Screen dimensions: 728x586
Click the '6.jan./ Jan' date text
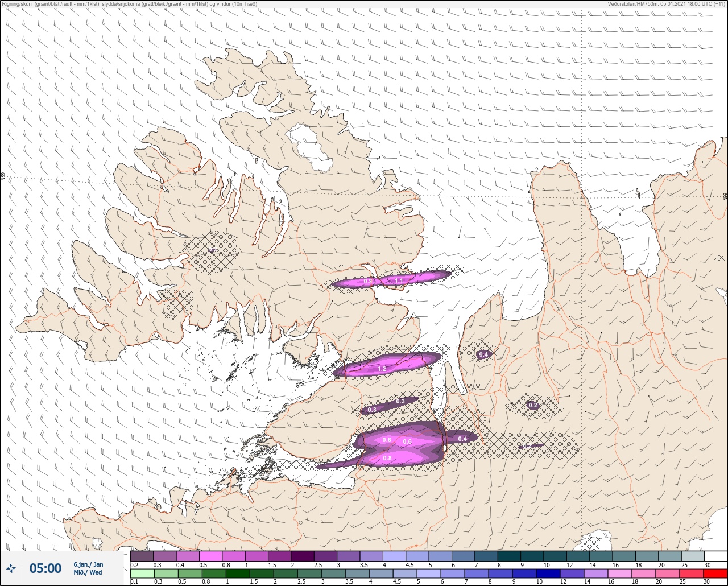[x=88, y=564]
